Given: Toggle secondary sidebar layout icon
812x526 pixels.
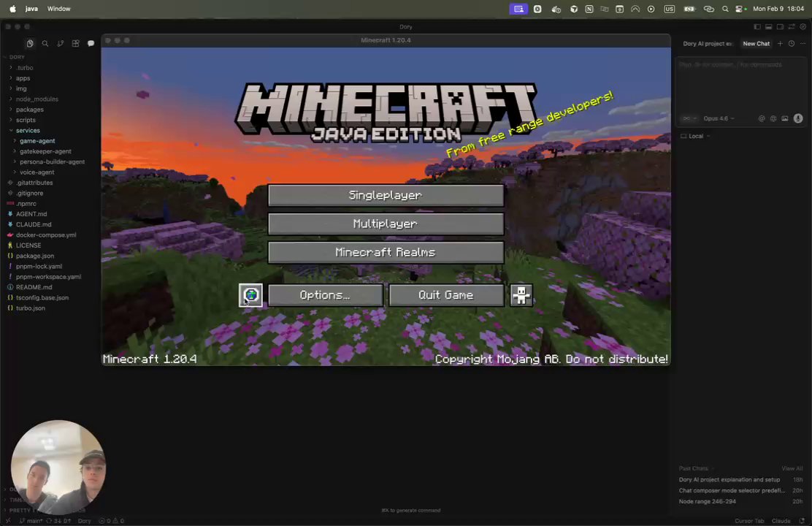Looking at the screenshot, I should pos(780,26).
